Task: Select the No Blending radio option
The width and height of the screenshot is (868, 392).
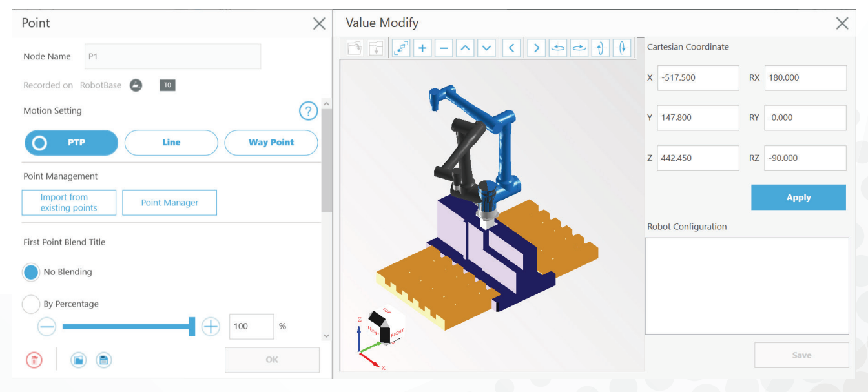Action: click(x=31, y=272)
